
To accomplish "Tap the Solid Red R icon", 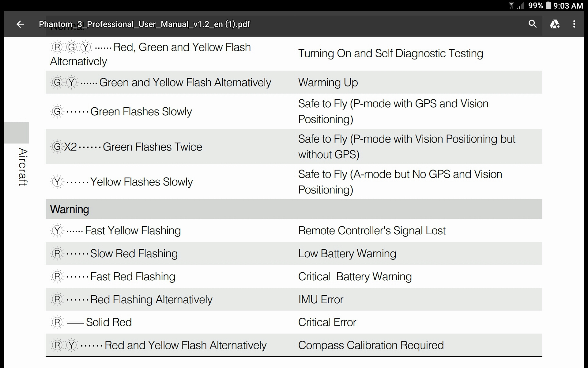I will coord(57,322).
